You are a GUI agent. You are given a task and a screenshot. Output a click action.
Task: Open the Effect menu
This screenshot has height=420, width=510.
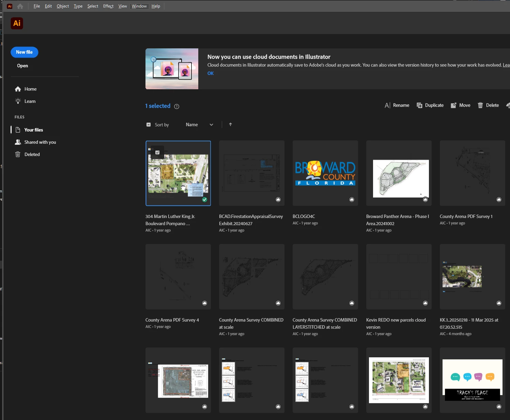(108, 6)
